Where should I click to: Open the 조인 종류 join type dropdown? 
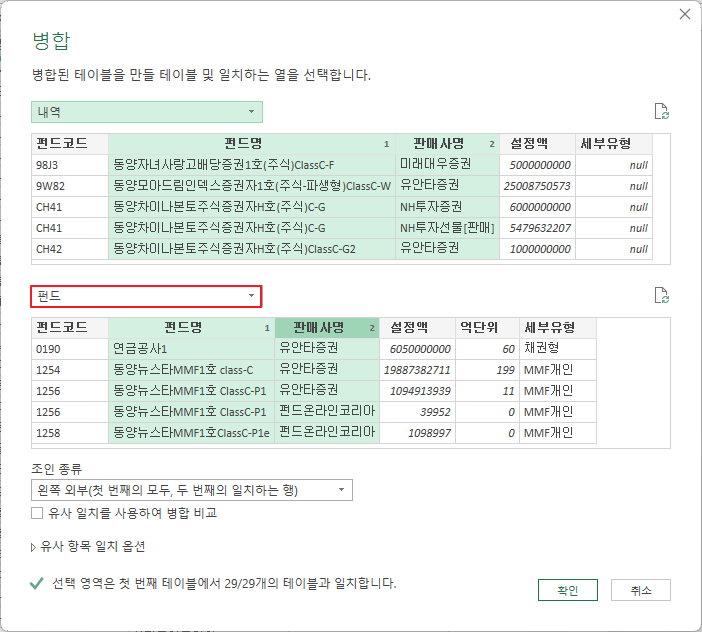[192, 490]
